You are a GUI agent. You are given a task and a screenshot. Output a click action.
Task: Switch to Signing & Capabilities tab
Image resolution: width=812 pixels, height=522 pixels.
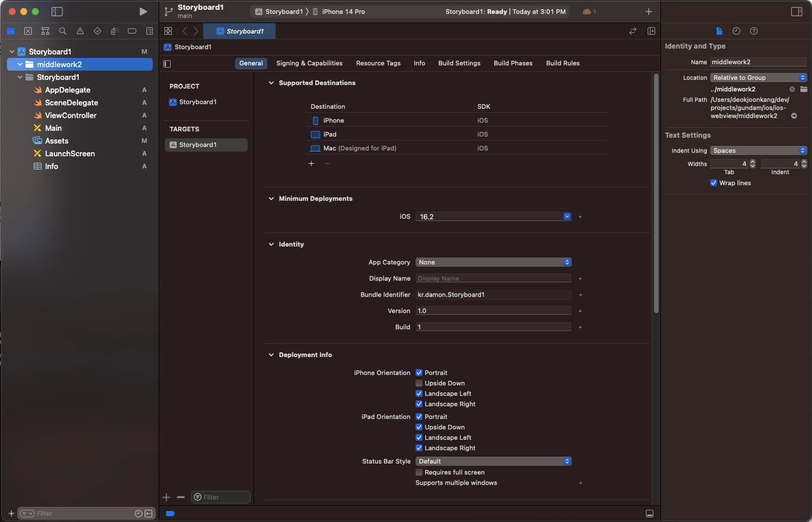coord(309,63)
